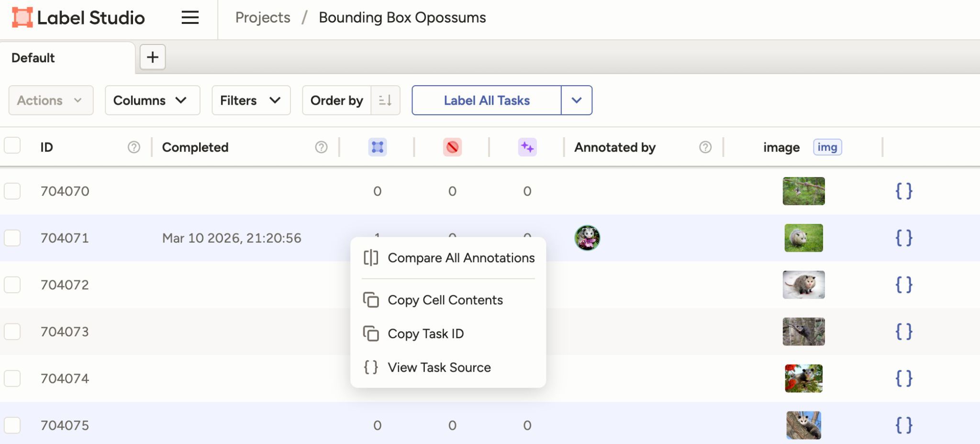Go to Projects breadcrumb link
980x444 pixels.
coord(263,18)
